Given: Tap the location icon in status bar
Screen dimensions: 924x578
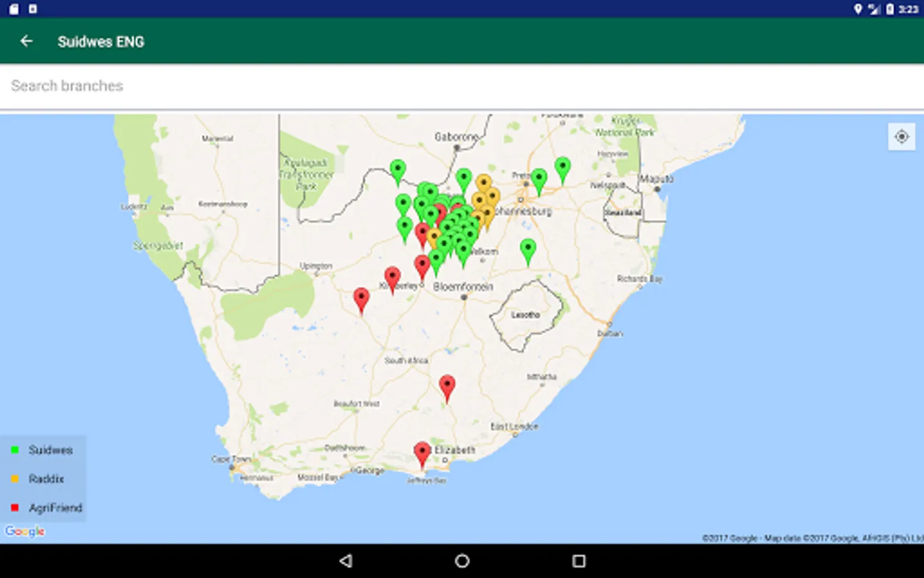Looking at the screenshot, I should 858,8.
